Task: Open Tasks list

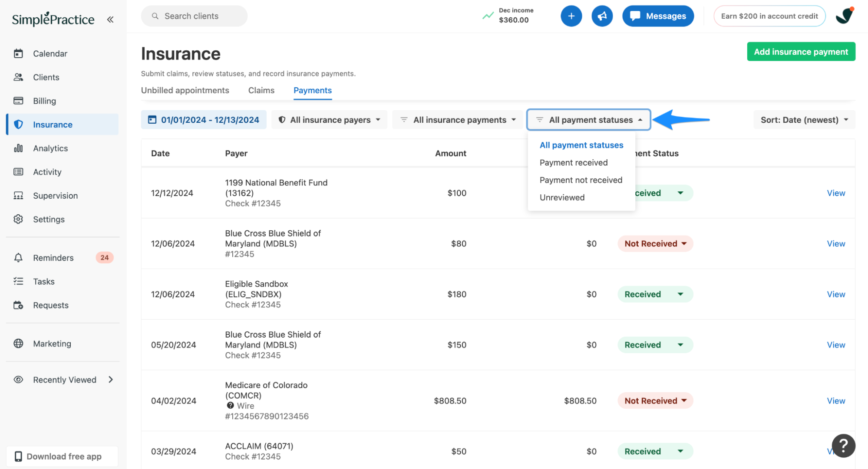Action: click(x=44, y=281)
